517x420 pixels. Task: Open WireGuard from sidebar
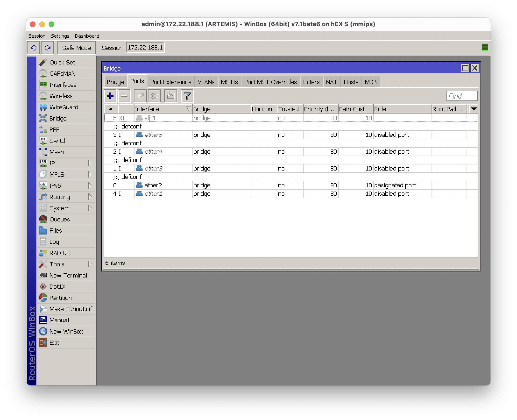pyautogui.click(x=64, y=107)
